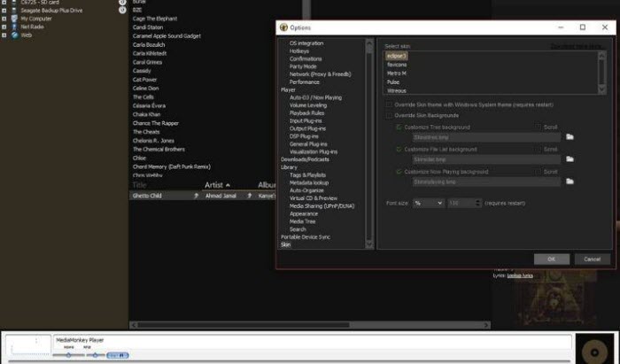Toggle Customize File List background checkbox
Viewport: 620px width, 364px height.
click(399, 150)
